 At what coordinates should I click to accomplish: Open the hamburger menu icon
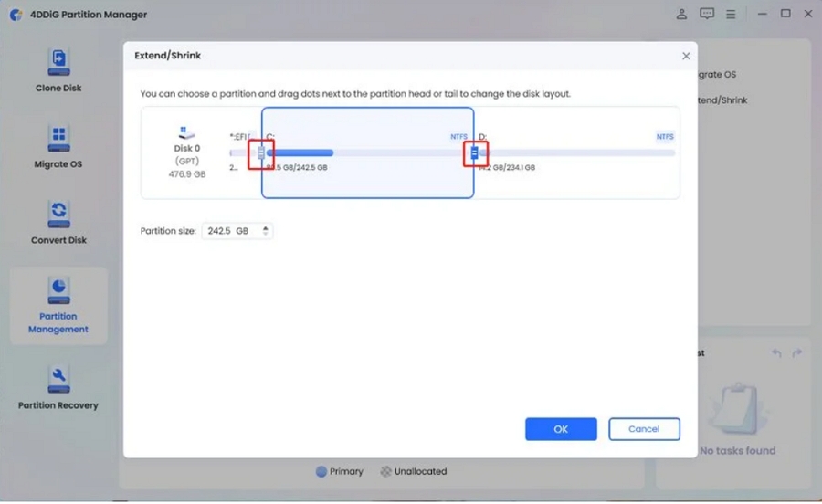(731, 14)
